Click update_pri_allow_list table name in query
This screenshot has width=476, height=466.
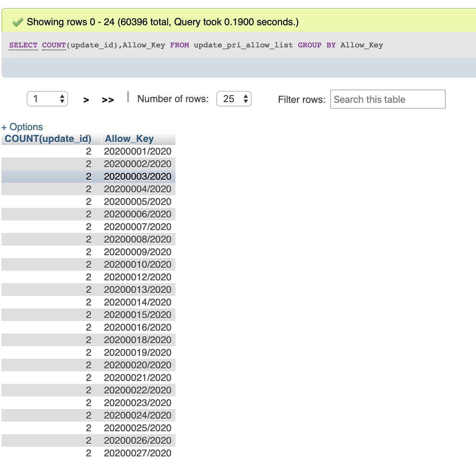coord(243,45)
